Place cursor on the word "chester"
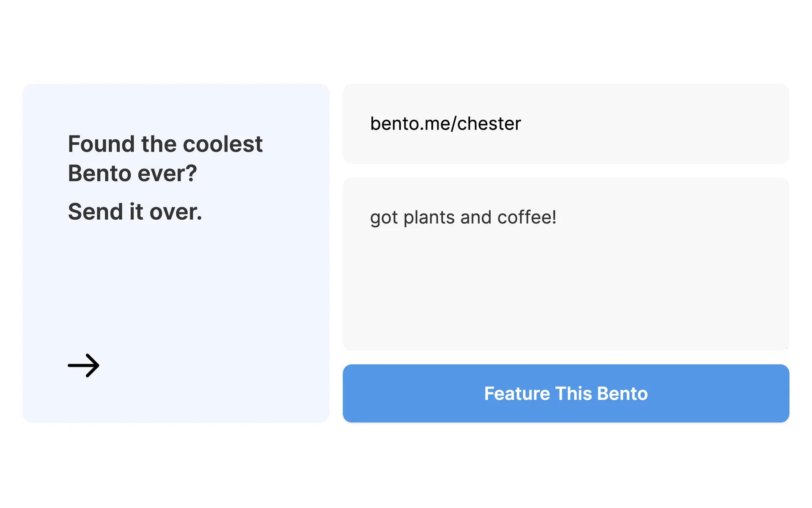This screenshot has height=508, width=812. [x=489, y=124]
